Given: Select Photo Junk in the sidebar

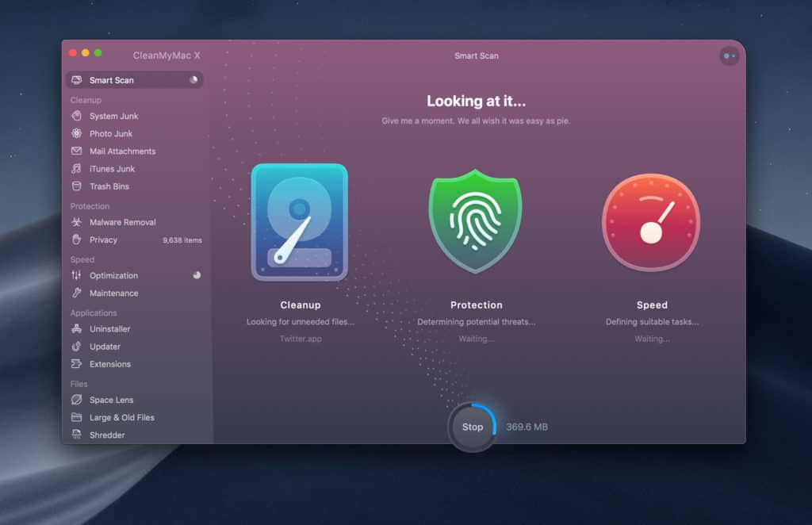Looking at the screenshot, I should (135, 133).
